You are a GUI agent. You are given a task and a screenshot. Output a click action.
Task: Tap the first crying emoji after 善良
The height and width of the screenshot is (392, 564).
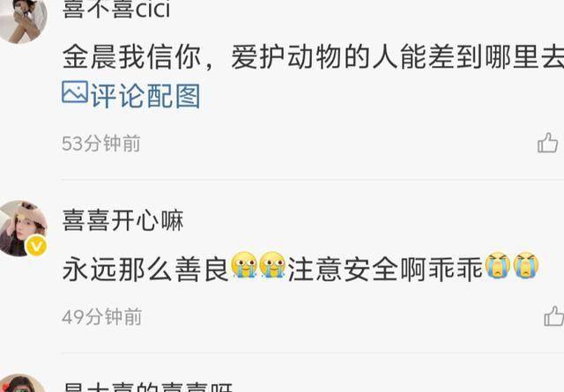(x=244, y=264)
